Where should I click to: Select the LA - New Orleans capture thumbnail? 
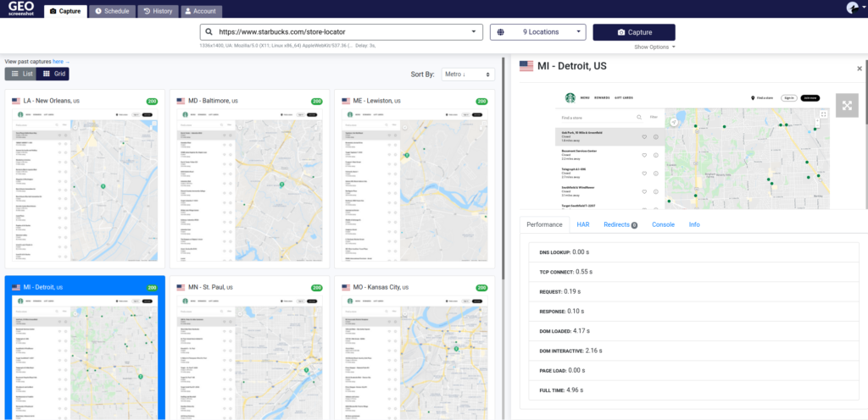(x=85, y=185)
